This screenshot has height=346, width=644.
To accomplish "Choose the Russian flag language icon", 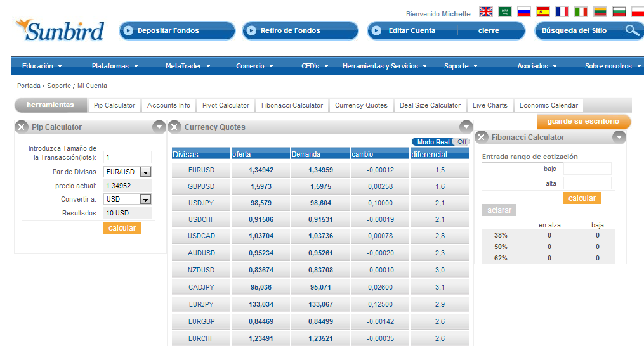I will click(524, 12).
